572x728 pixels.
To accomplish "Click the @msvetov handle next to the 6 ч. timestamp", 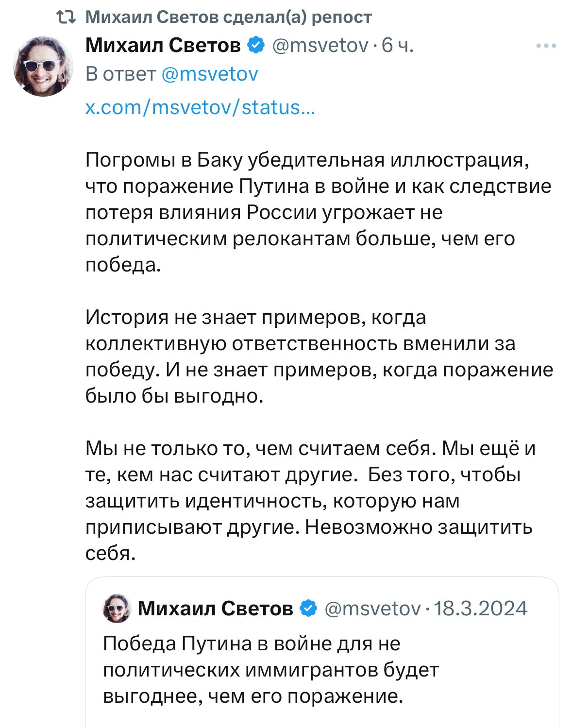I will 320,45.
